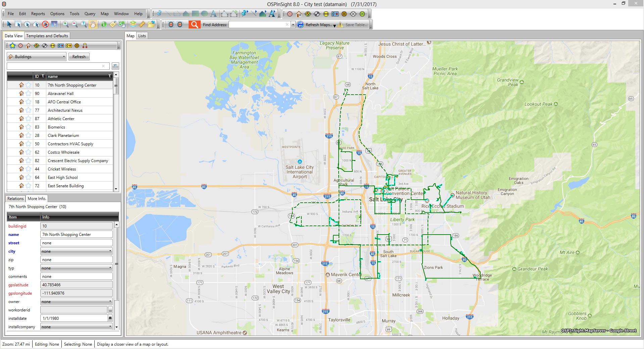Click the orange search magnifier button

coord(194,24)
